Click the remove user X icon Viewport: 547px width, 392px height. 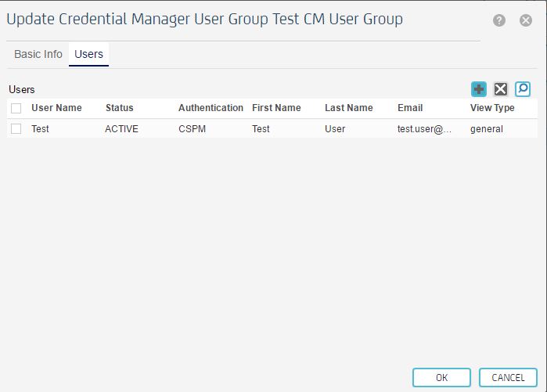point(501,89)
